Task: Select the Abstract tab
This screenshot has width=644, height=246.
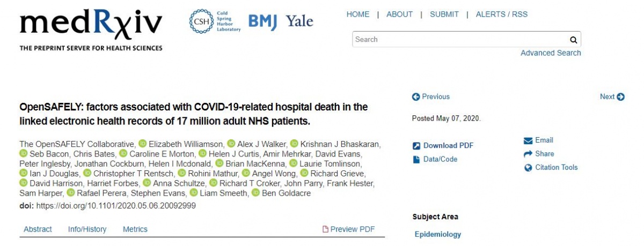Action: 38,229
